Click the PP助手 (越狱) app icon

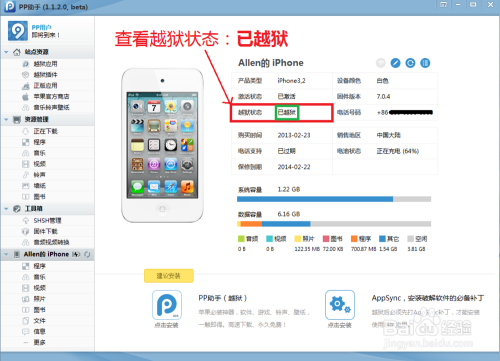pyautogui.click(x=167, y=305)
